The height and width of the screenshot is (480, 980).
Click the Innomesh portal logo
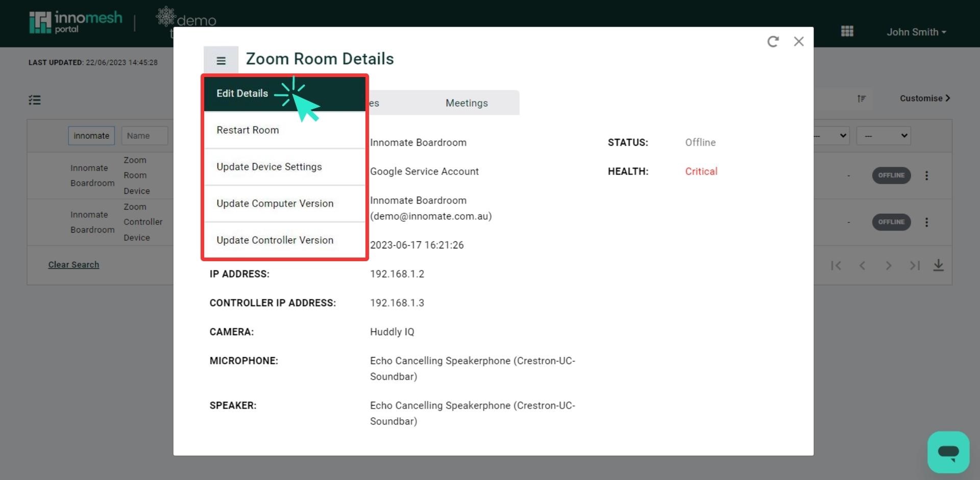[76, 23]
